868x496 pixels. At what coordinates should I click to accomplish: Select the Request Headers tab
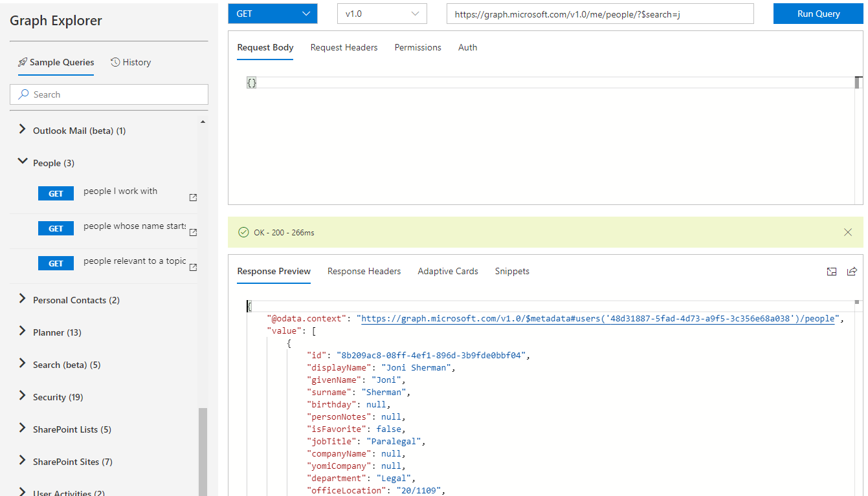click(344, 48)
